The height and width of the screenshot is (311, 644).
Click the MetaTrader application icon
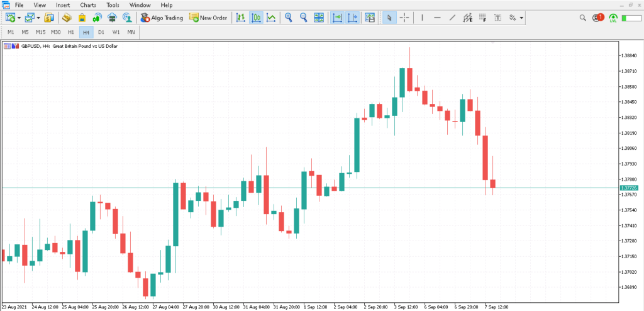pos(5,5)
